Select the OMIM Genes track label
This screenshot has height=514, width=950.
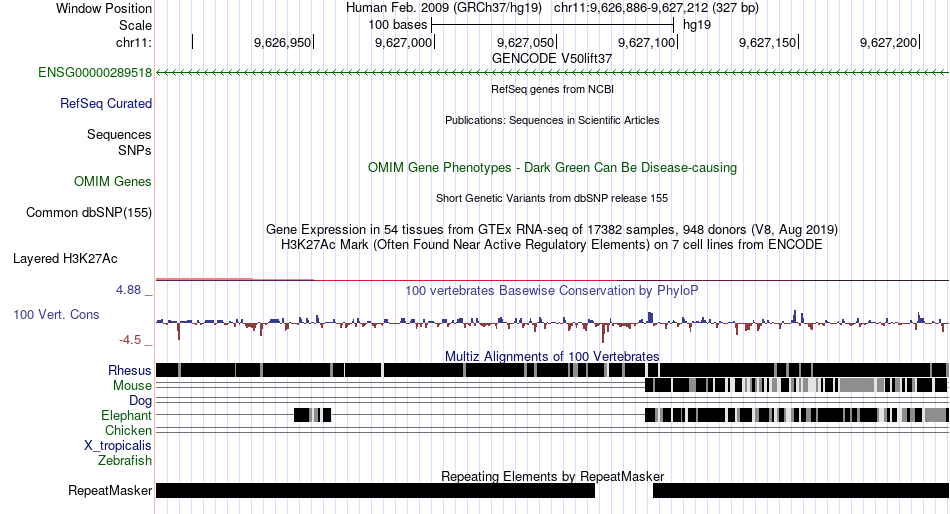coord(112,181)
